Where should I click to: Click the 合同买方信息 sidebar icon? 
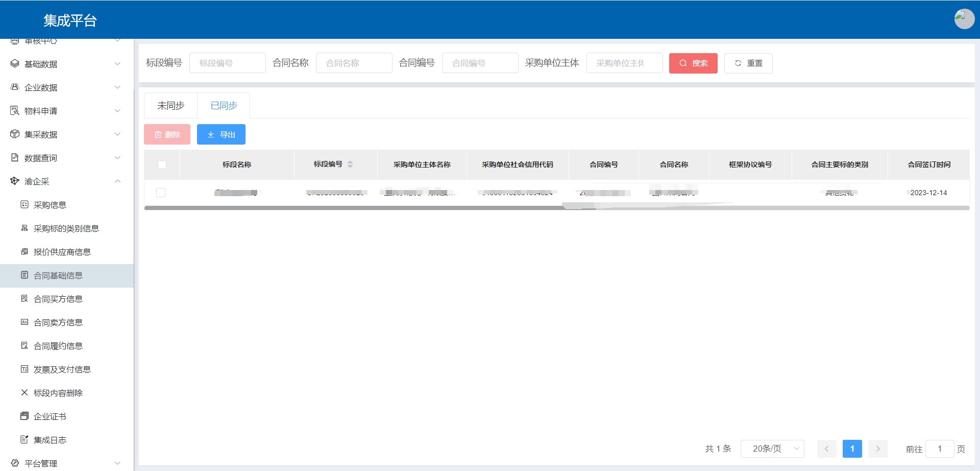[24, 299]
